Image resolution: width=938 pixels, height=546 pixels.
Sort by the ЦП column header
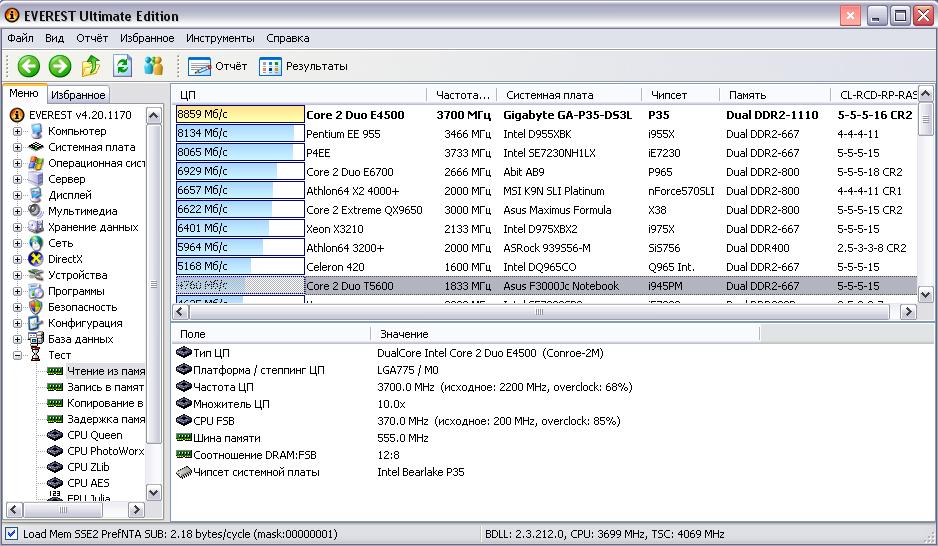[x=300, y=95]
